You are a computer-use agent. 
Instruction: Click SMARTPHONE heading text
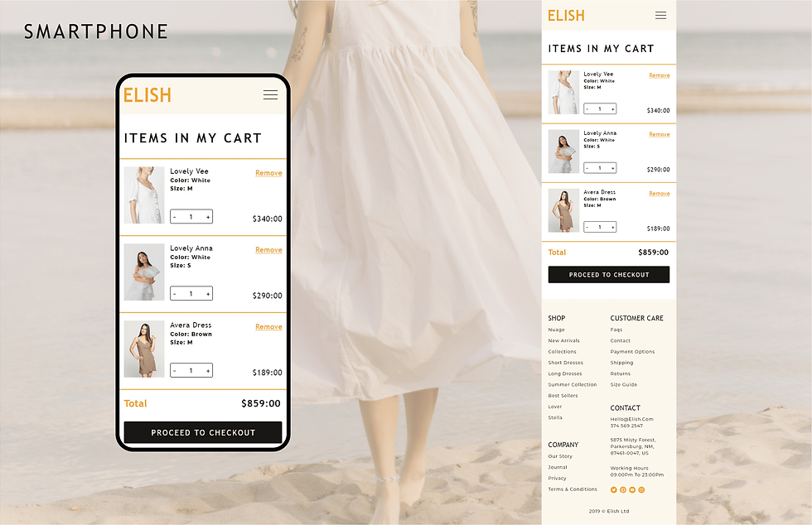(x=96, y=31)
